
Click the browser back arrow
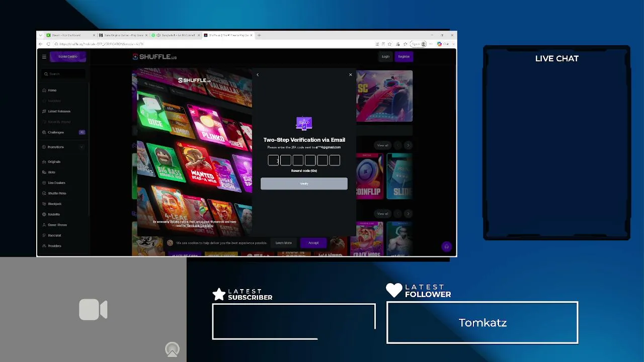pos(41,44)
